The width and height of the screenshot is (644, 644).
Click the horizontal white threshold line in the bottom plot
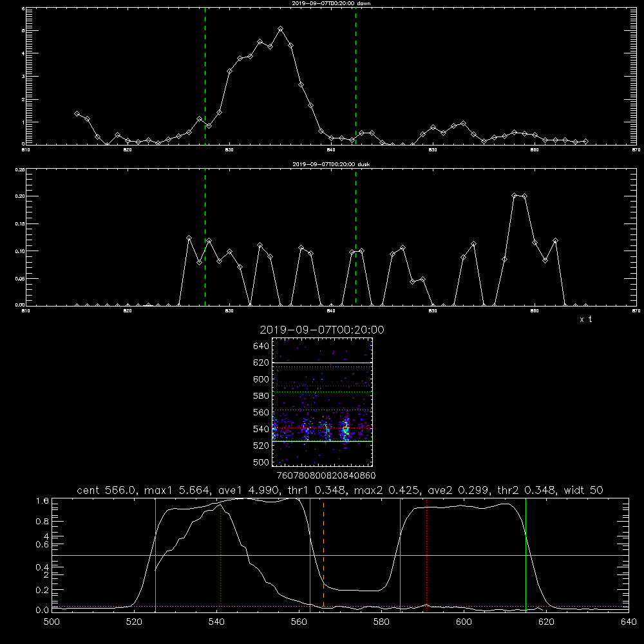click(x=340, y=555)
